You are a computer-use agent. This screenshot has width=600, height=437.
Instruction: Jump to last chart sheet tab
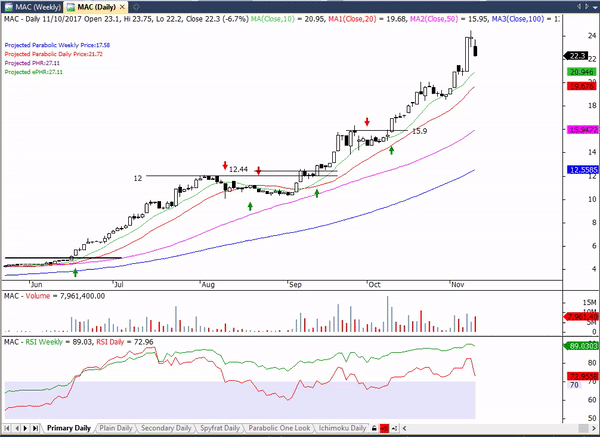[35, 428]
